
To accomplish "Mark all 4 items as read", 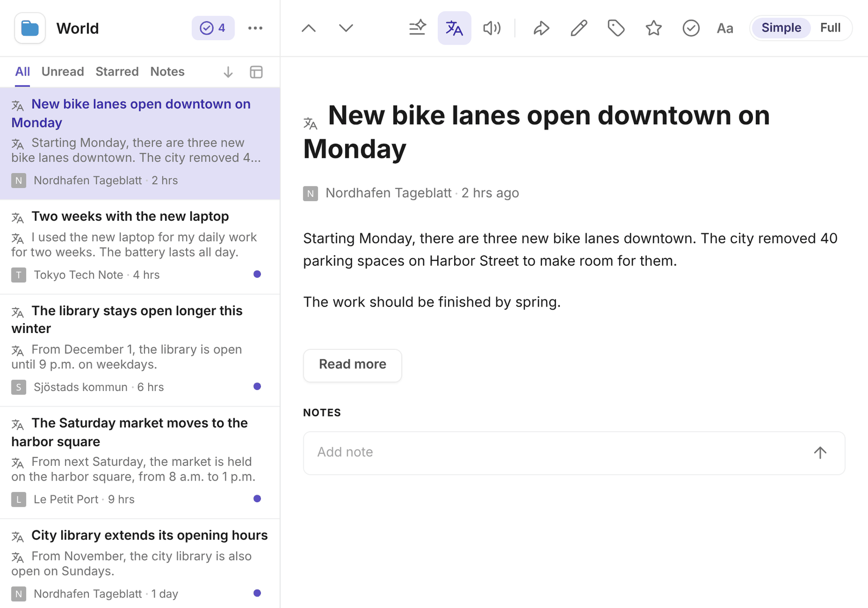I will [x=213, y=28].
